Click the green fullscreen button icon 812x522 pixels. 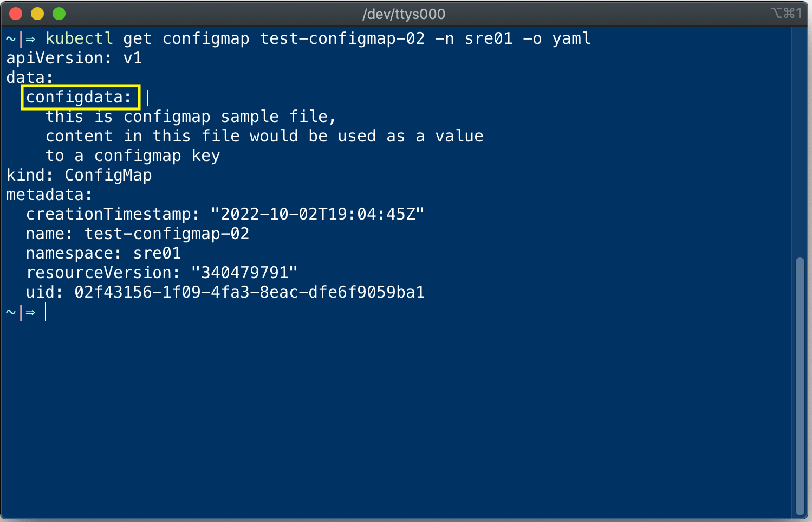point(59,14)
